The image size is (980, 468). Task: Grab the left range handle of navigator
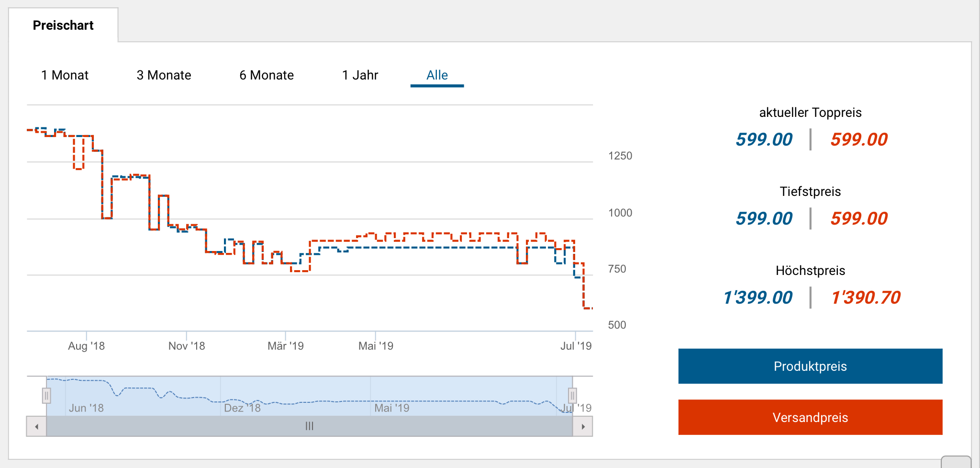(x=46, y=396)
